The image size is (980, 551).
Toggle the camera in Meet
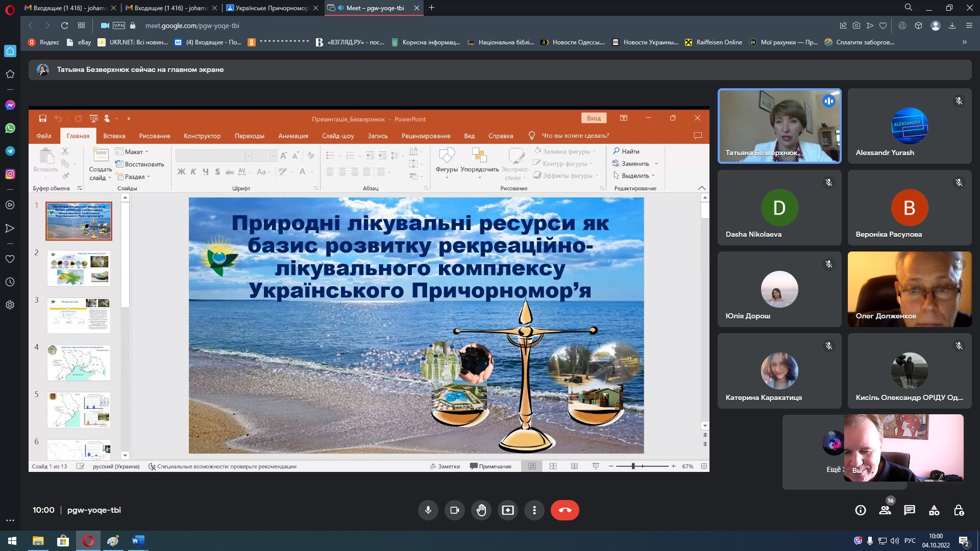[454, 510]
